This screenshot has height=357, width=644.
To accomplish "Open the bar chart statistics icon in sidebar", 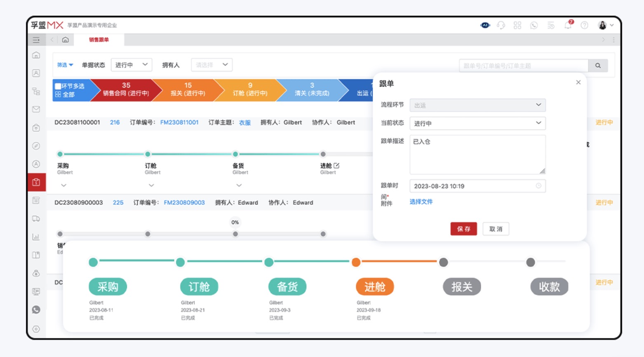I will click(x=36, y=237).
